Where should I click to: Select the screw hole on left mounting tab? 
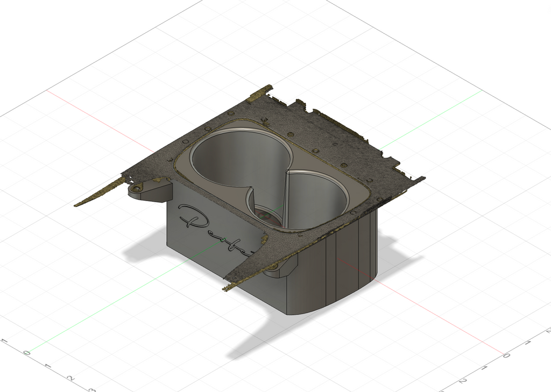click(136, 189)
